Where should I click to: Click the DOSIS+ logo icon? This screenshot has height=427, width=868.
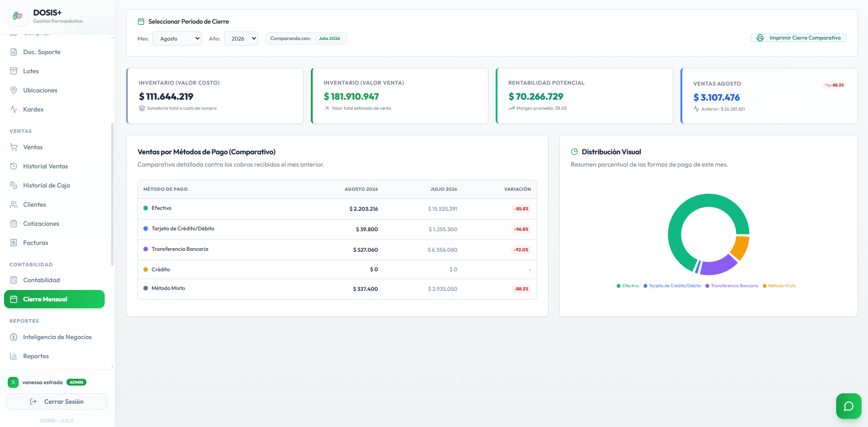pos(17,16)
